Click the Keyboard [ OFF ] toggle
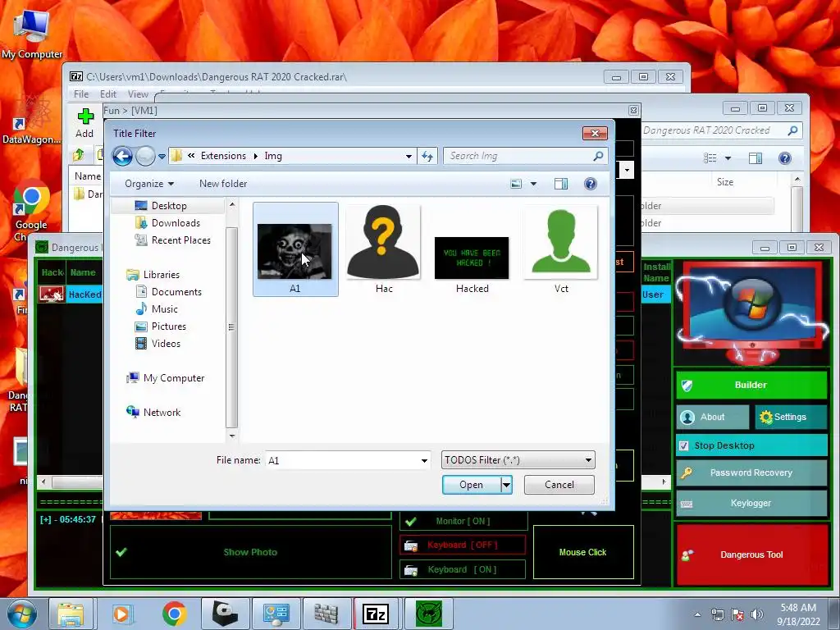The width and height of the screenshot is (840, 630). point(463,546)
